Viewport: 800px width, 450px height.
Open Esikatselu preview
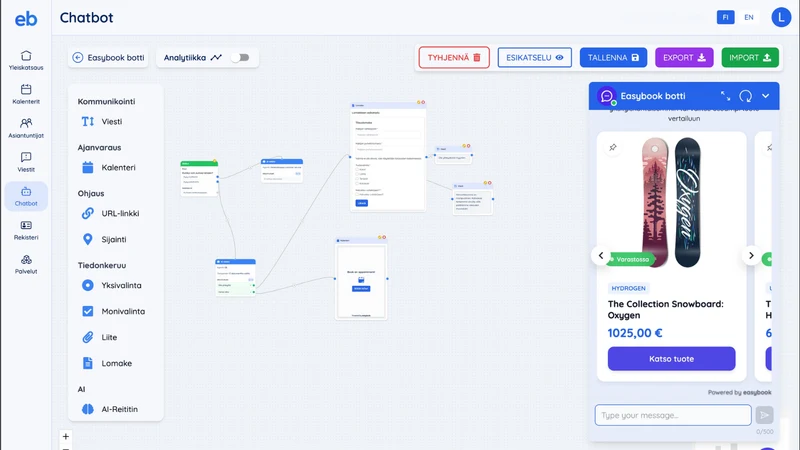pyautogui.click(x=535, y=58)
